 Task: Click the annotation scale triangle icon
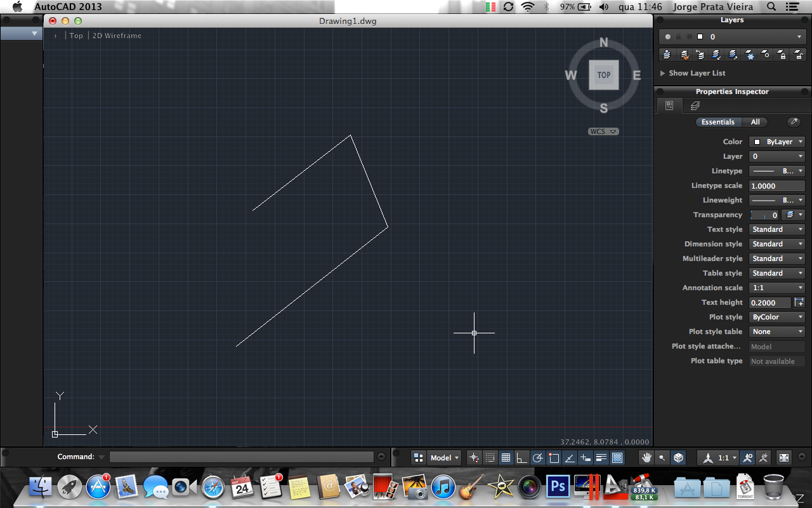click(708, 457)
